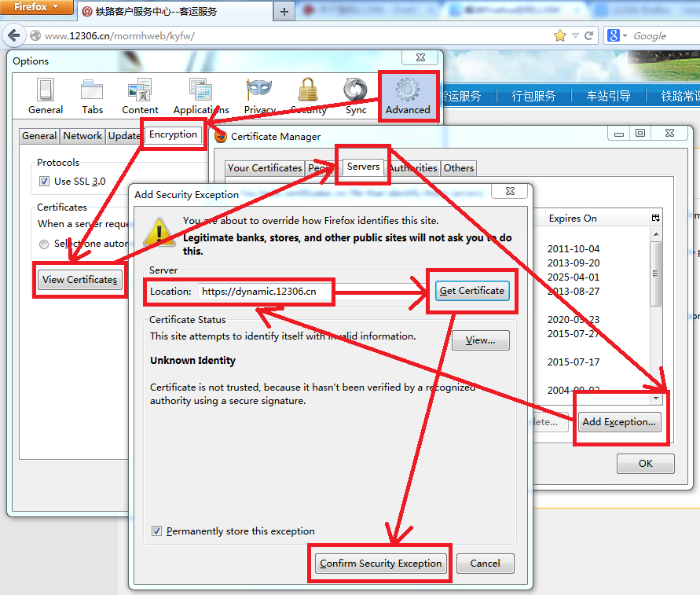Select the 铁路客户服务中心 browser tab

tap(176, 12)
